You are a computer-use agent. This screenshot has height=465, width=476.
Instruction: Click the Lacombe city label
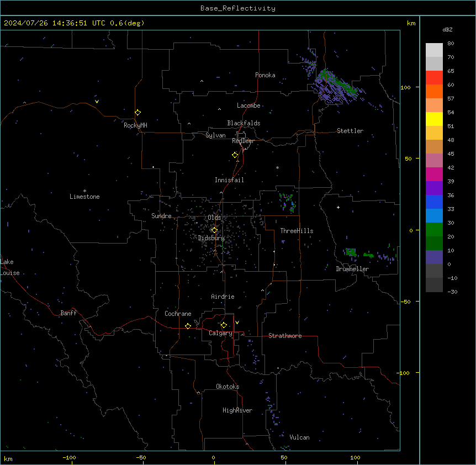[248, 105]
